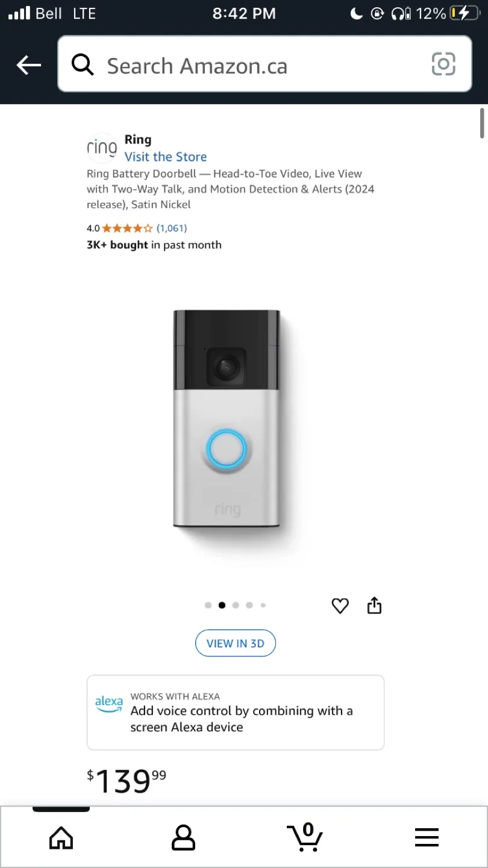Open the hamburger menu tab

tap(427, 837)
